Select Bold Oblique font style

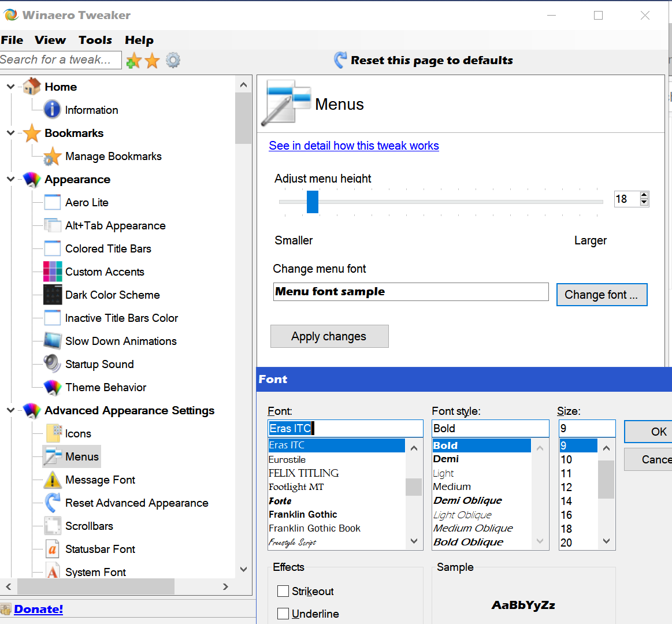pos(469,542)
